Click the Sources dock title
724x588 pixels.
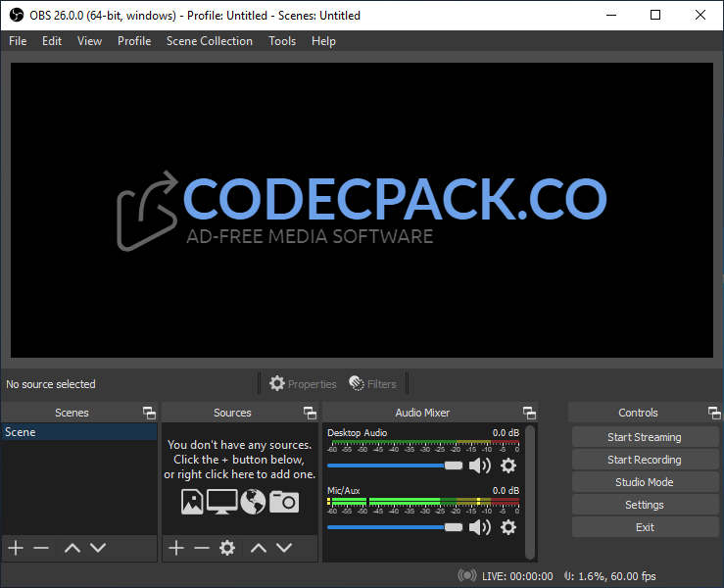coord(232,413)
